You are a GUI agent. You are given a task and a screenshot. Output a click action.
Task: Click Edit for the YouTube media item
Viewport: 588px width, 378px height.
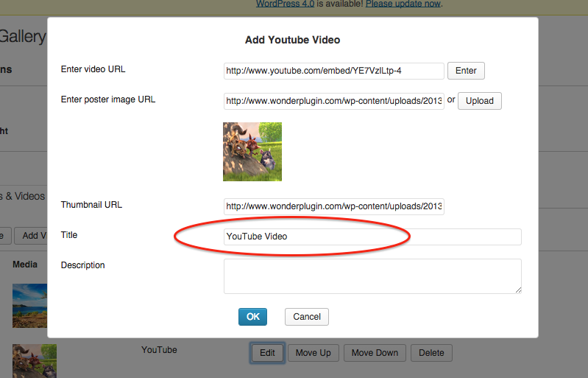[x=267, y=353]
